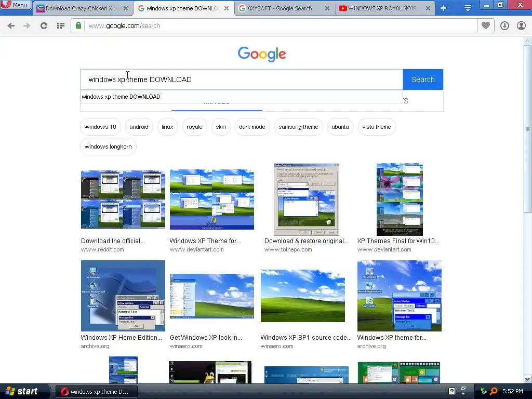This screenshot has width=532, height=399.
Task: Click the green security padlock icon
Action: (78, 25)
